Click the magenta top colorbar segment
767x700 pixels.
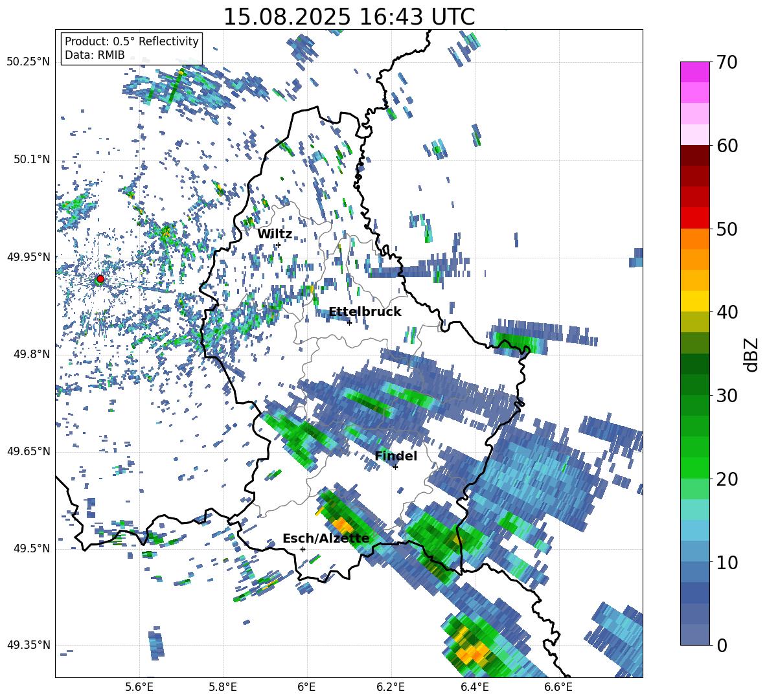[694, 72]
